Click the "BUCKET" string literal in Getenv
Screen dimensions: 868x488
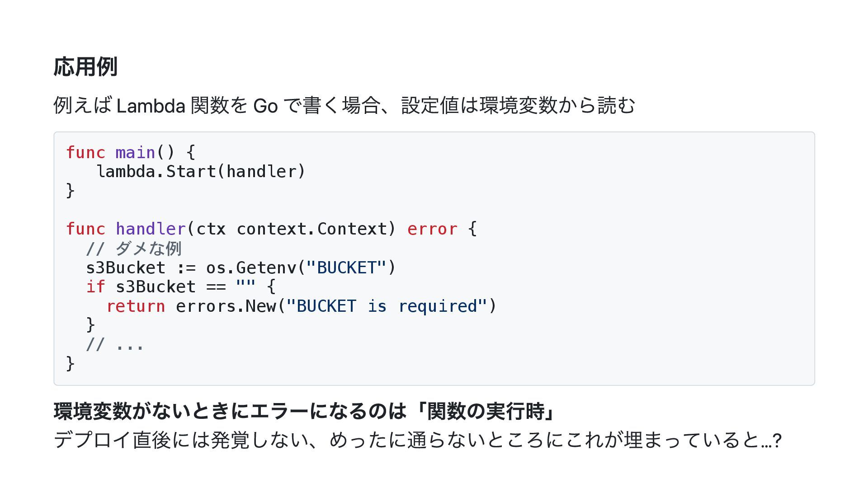click(346, 267)
